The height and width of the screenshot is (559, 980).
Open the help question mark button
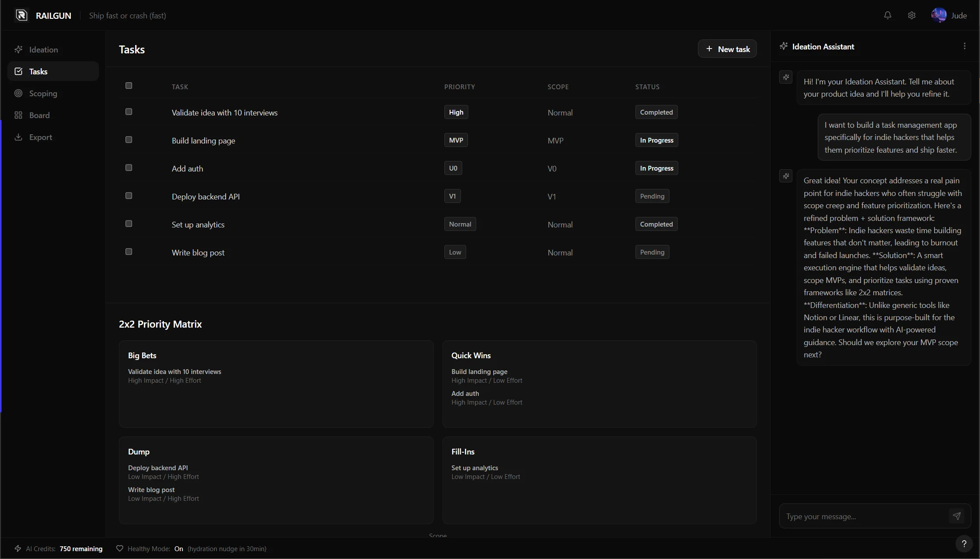[x=964, y=544]
